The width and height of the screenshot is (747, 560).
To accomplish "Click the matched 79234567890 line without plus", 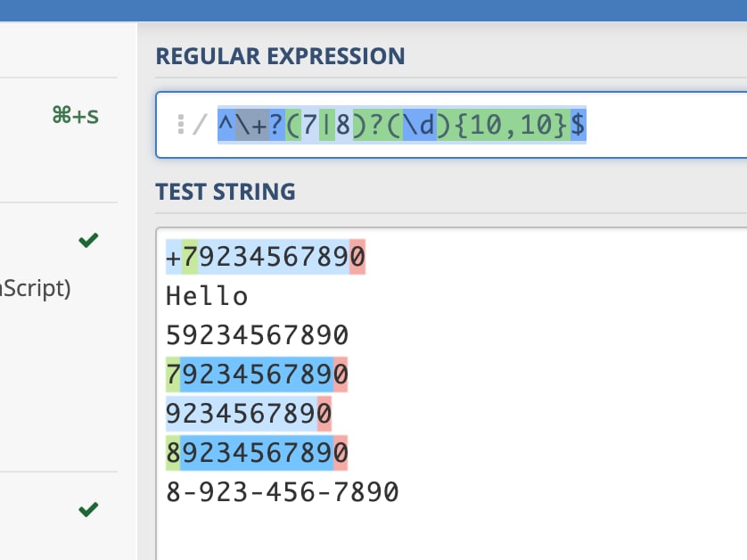I will click(x=257, y=375).
